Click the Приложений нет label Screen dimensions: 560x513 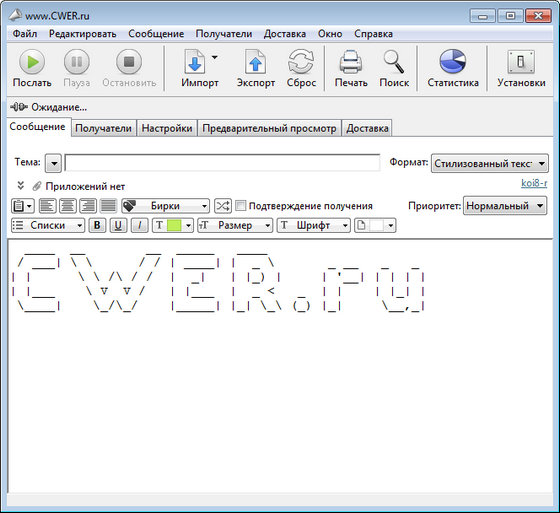coord(85,186)
